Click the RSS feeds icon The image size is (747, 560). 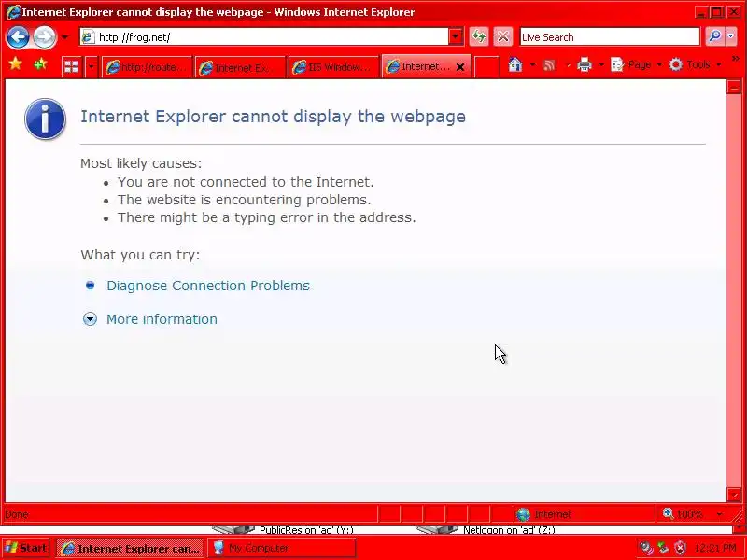coord(549,64)
